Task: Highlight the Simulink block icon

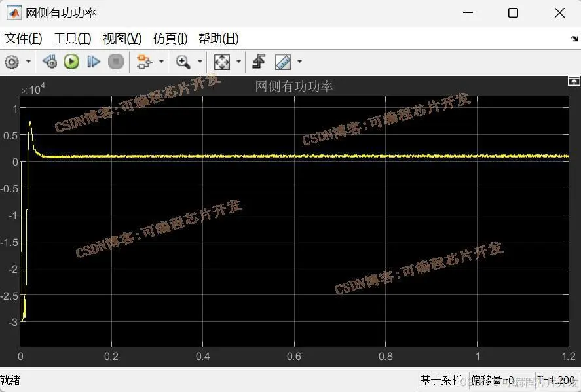Action: (x=145, y=62)
